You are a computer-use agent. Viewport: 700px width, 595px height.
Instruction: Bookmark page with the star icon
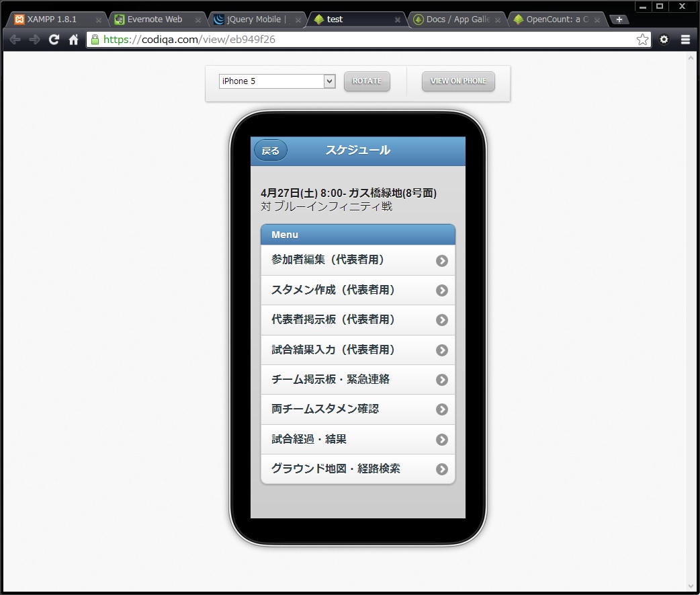642,40
